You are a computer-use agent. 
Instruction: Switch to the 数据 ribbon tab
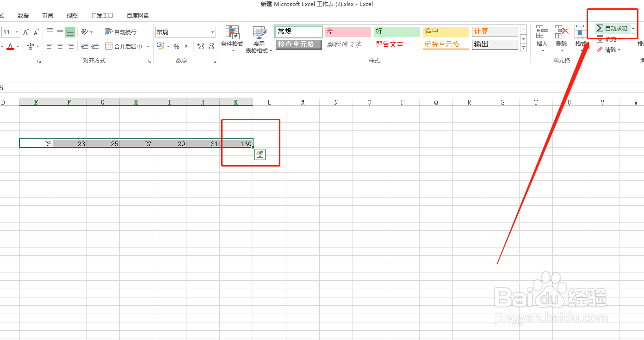point(23,15)
